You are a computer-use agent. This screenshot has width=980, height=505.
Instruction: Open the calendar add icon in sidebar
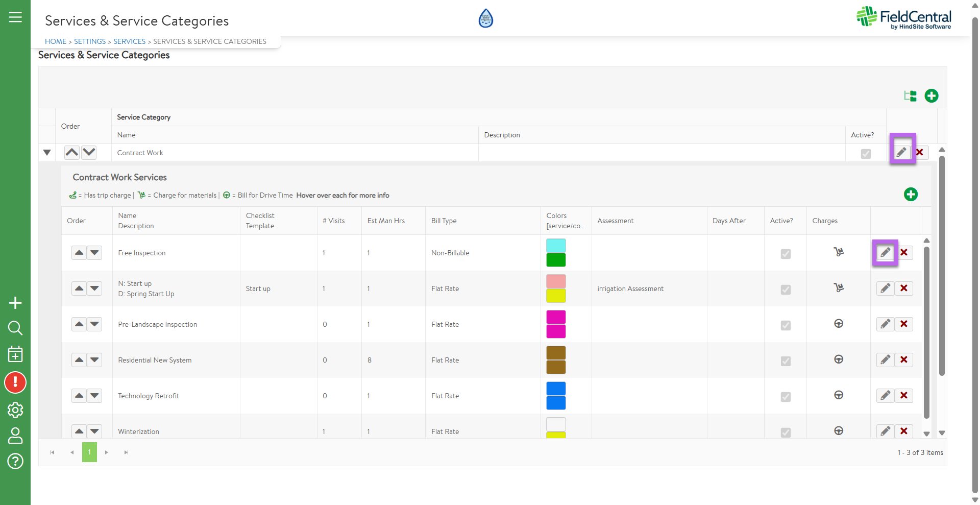(15, 354)
